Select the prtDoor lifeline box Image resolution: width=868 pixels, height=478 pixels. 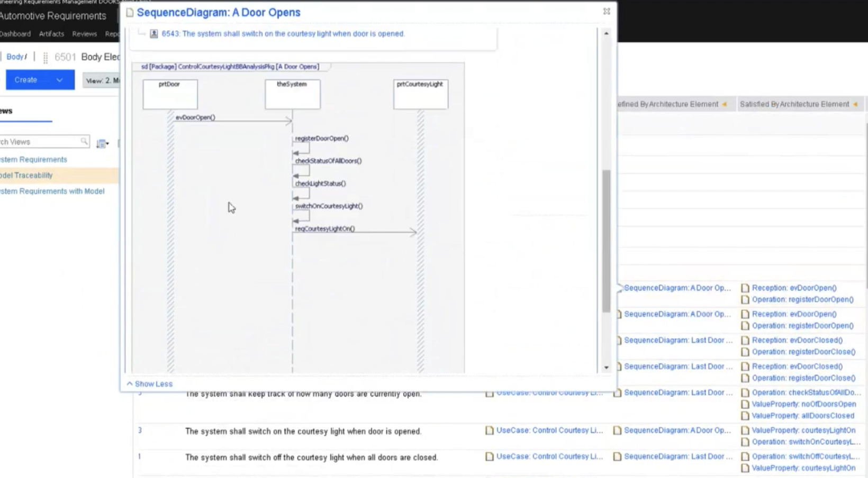tap(170, 94)
